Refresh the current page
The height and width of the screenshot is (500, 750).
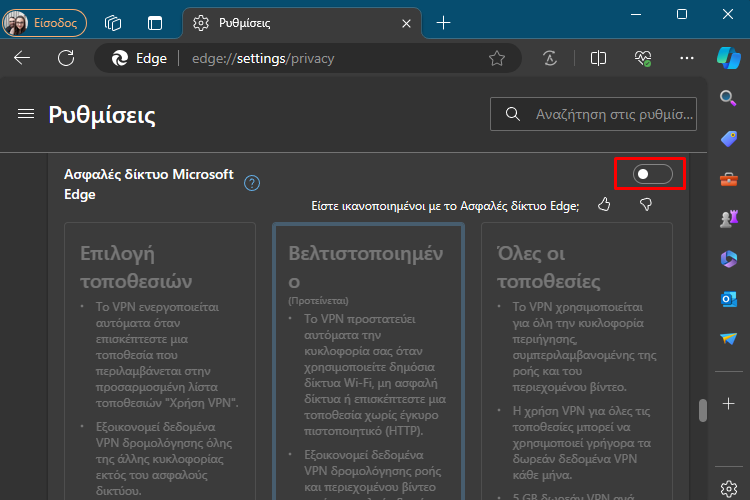tap(66, 58)
